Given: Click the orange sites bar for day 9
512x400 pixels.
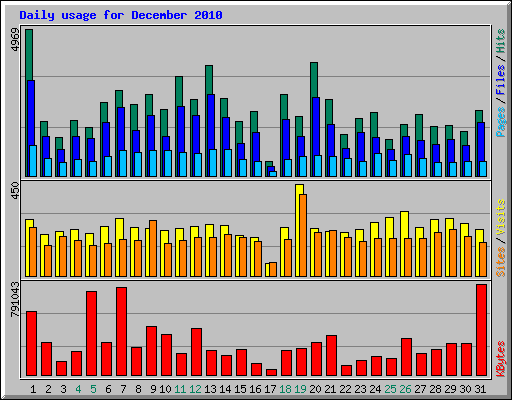Looking at the screenshot, I should pos(153,248).
